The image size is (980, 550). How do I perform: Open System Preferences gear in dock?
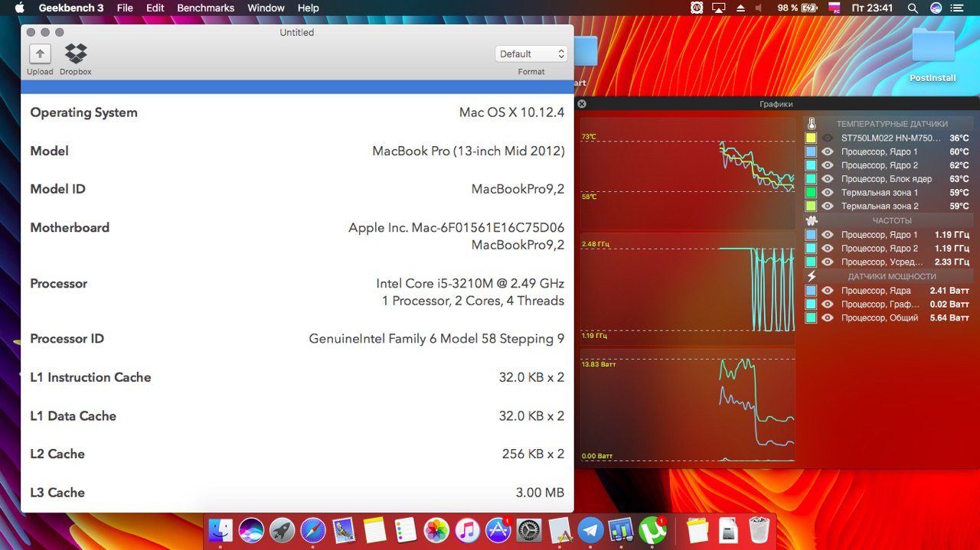point(529,529)
